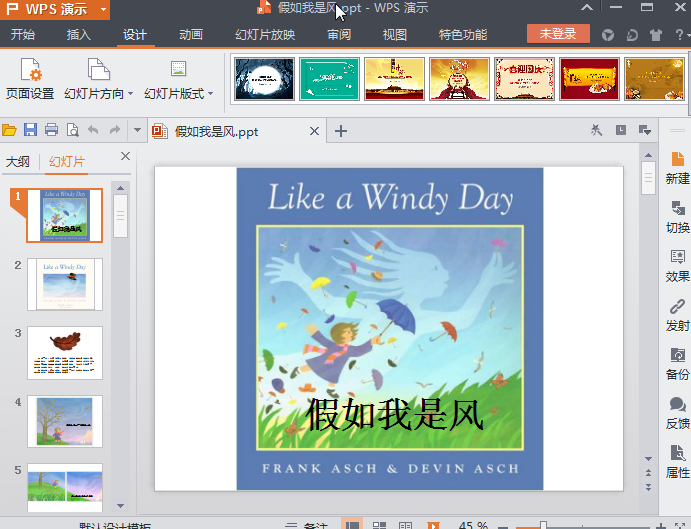Open the 设计 (Design) ribbon tab

point(135,34)
